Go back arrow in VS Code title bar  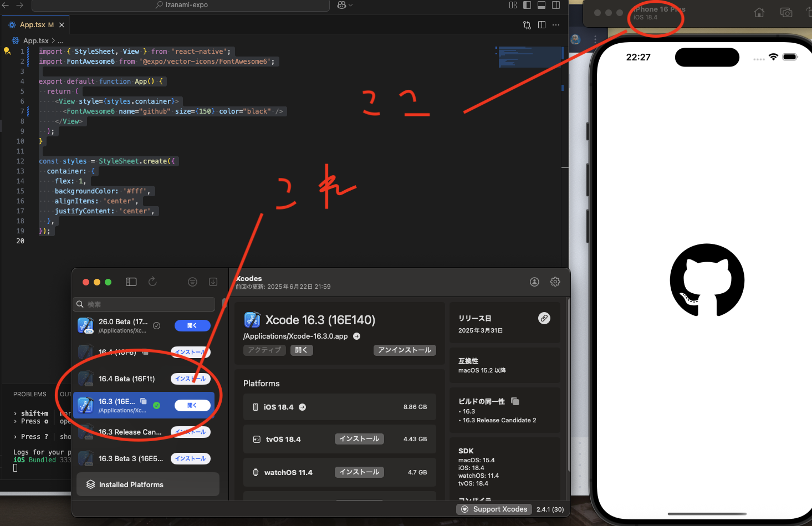(x=6, y=5)
